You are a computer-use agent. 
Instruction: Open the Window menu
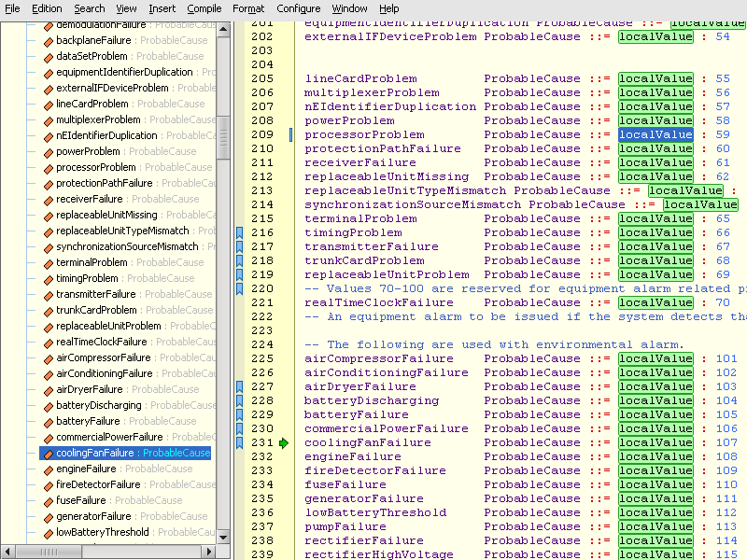[x=349, y=8]
